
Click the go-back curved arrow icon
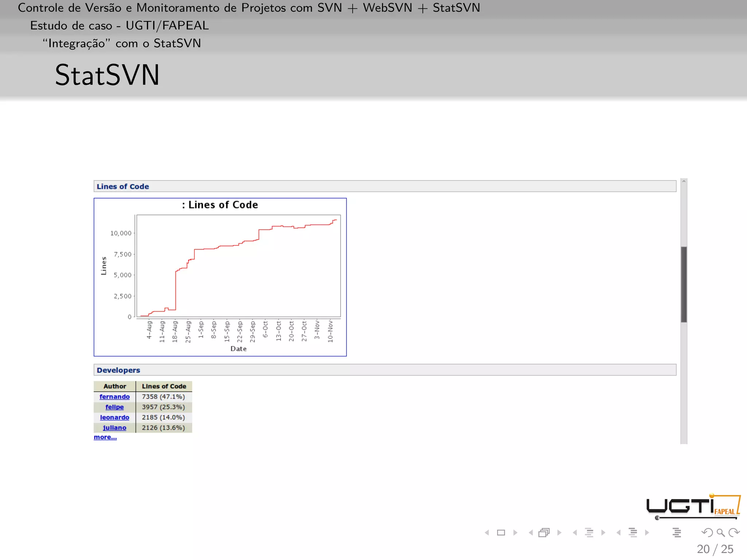coord(707,533)
